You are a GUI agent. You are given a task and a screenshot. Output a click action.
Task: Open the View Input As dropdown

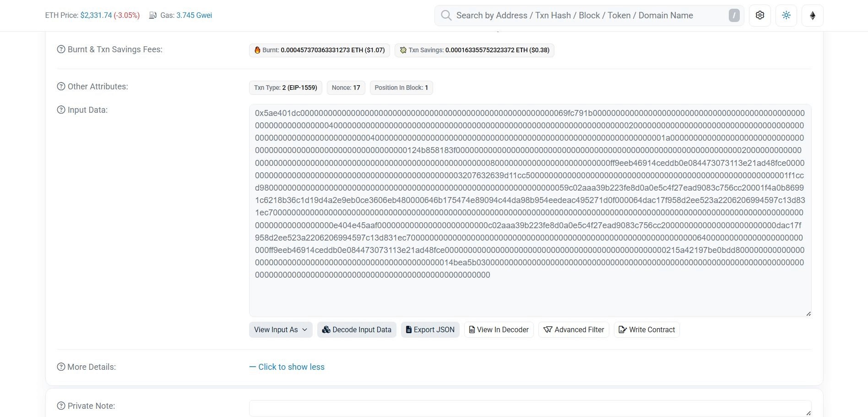pyautogui.click(x=281, y=329)
